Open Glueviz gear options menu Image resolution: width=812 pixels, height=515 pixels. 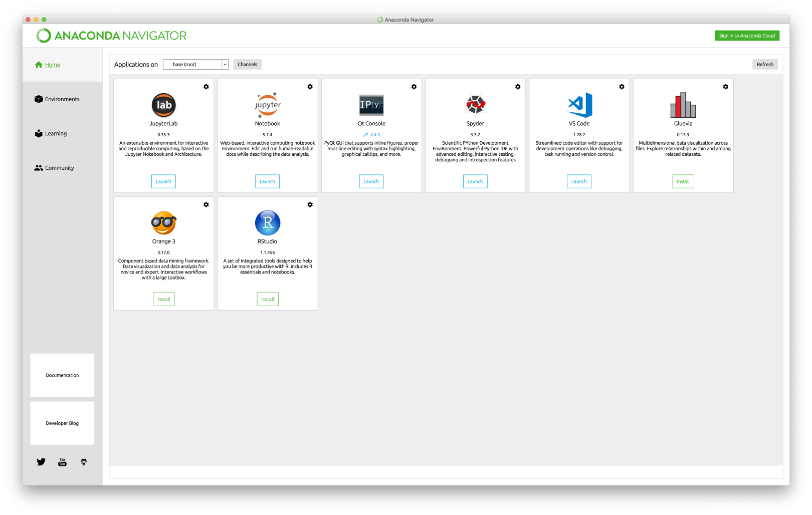click(725, 87)
